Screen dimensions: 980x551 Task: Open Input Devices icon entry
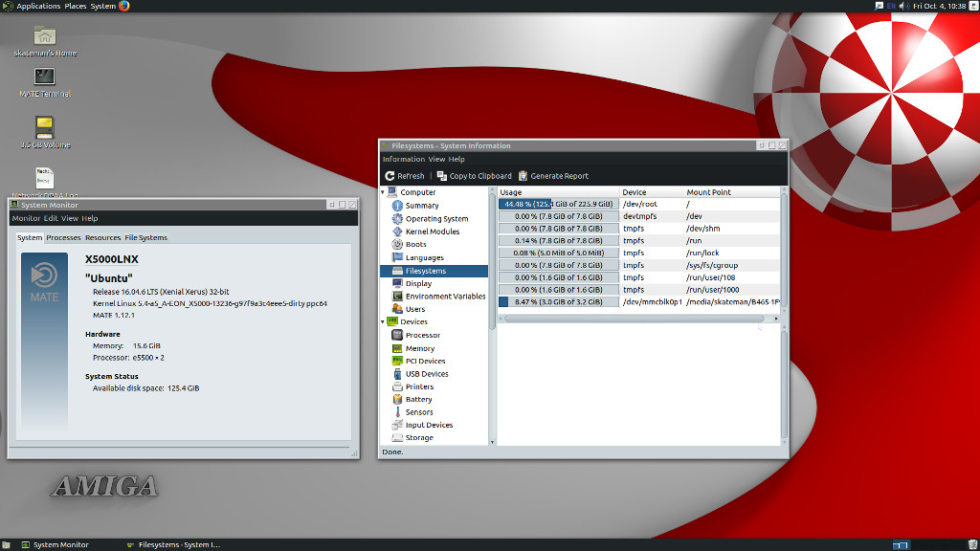397,425
